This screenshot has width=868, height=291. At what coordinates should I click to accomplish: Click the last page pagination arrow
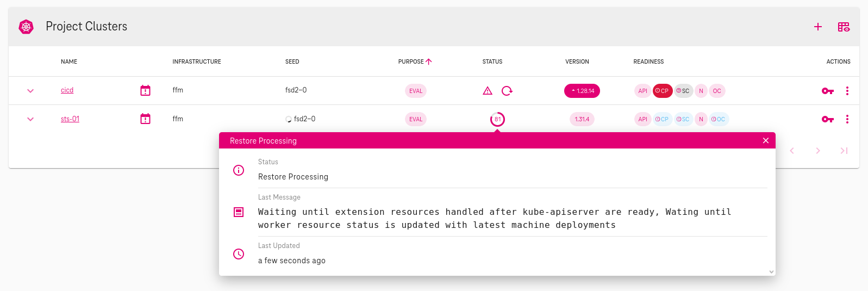tap(844, 151)
